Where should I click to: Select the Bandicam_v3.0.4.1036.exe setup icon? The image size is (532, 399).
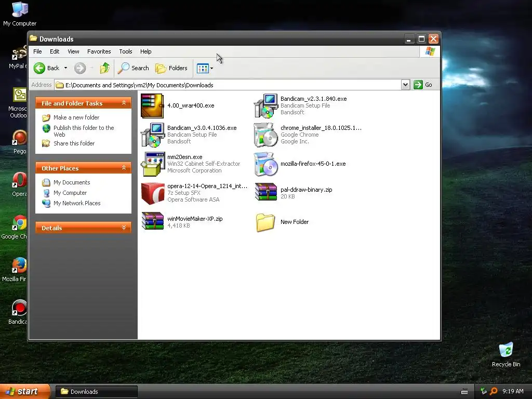153,135
